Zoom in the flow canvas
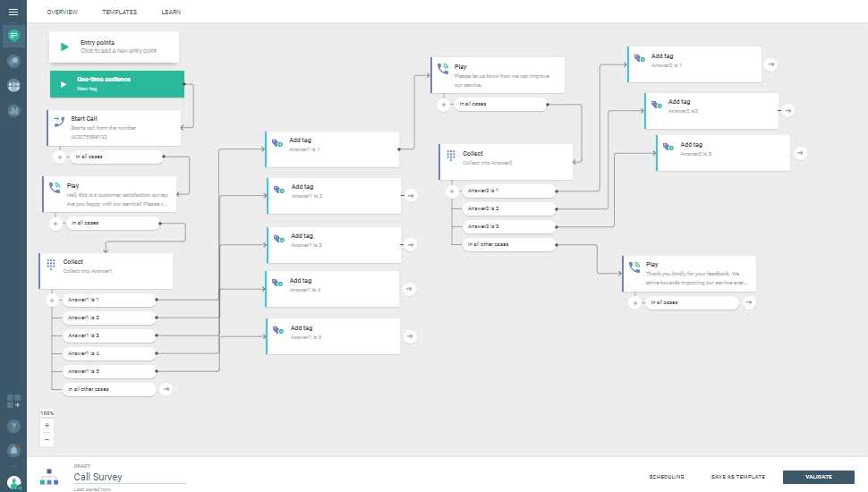Viewport: 868px width, 492px height. point(47,426)
